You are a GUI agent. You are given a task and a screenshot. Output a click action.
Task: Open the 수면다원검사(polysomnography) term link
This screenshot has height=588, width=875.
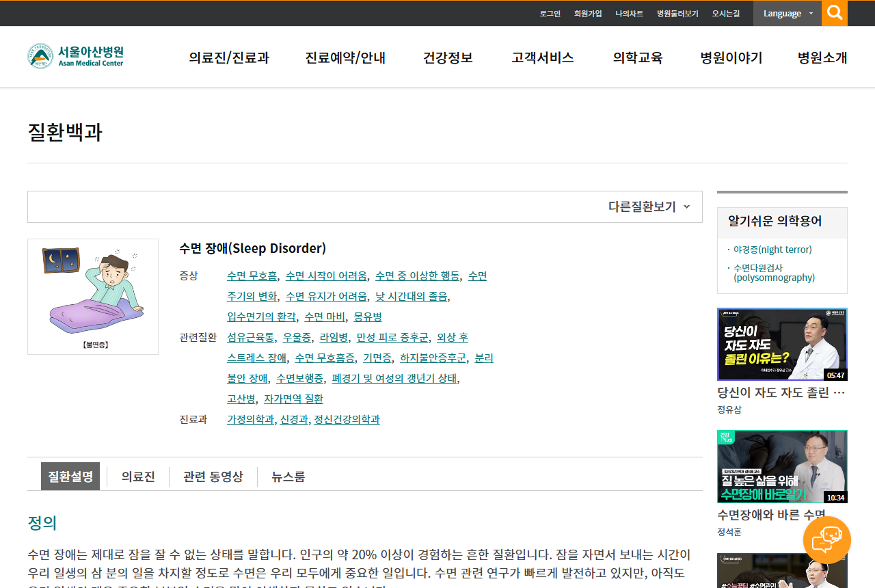[775, 273]
